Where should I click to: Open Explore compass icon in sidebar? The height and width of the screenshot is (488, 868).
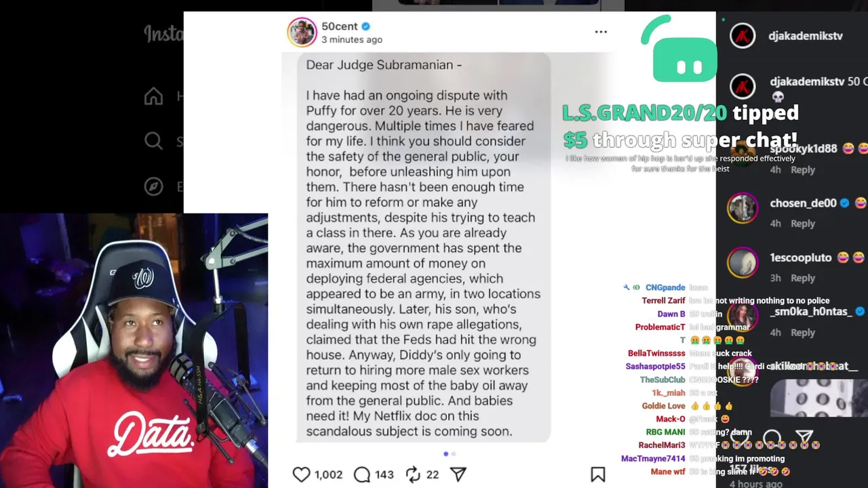pos(153,186)
